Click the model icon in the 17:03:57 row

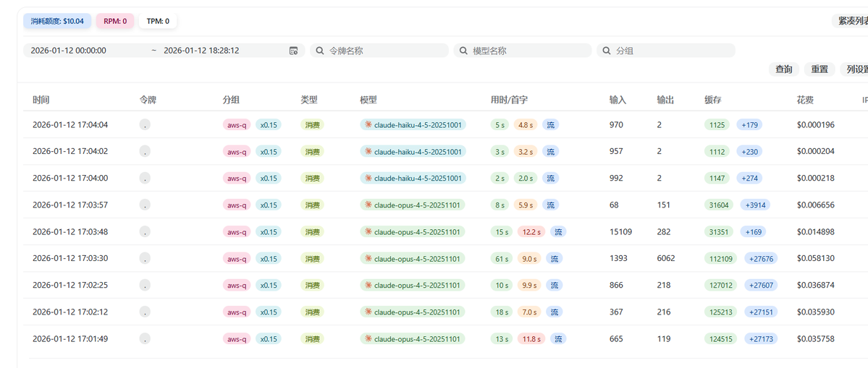click(368, 205)
